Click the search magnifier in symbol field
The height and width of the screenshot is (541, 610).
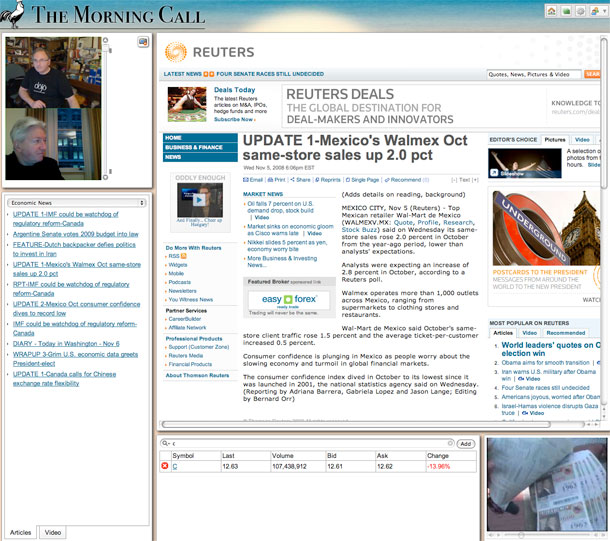click(x=165, y=443)
